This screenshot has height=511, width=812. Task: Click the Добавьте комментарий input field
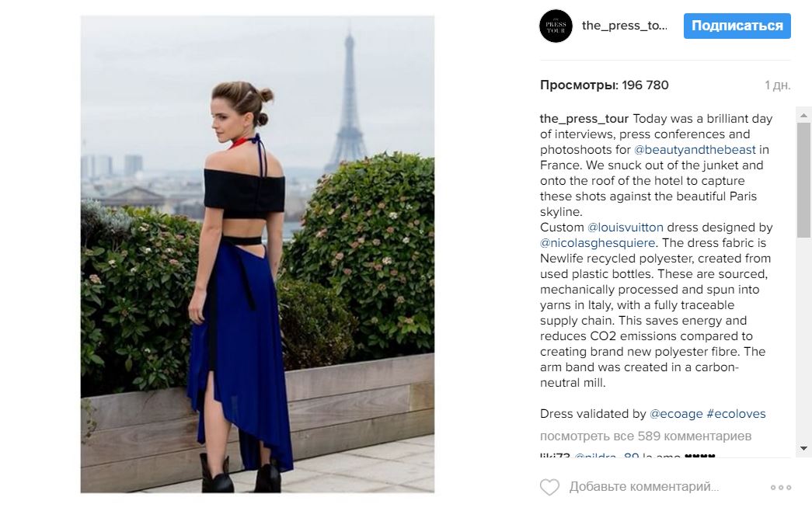tap(643, 487)
